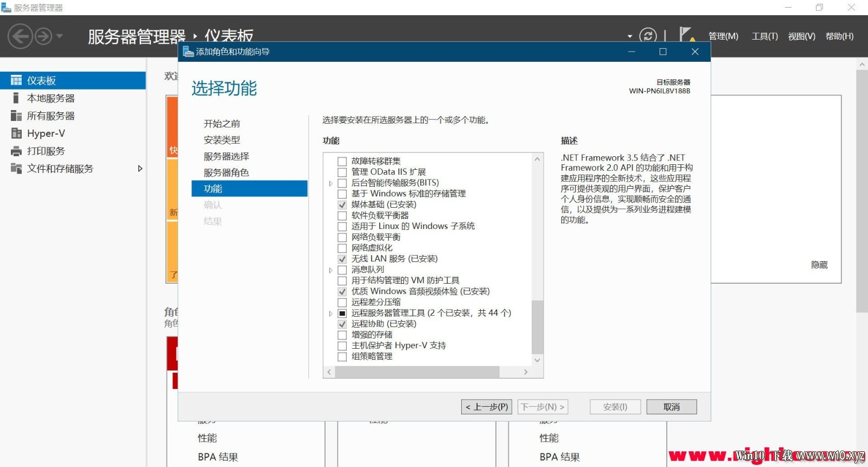Select the 无线 LAN 服务 (已安装) feature row
The image size is (868, 467).
394,259
